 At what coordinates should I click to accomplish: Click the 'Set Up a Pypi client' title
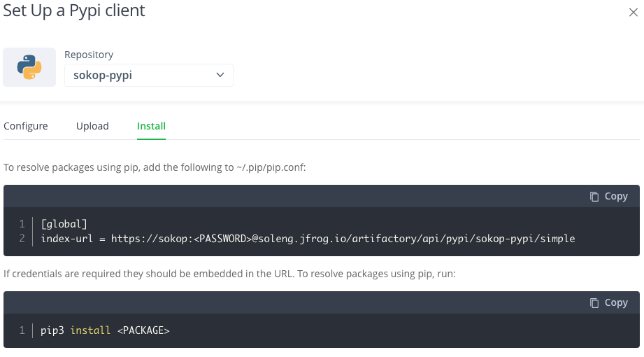74,10
